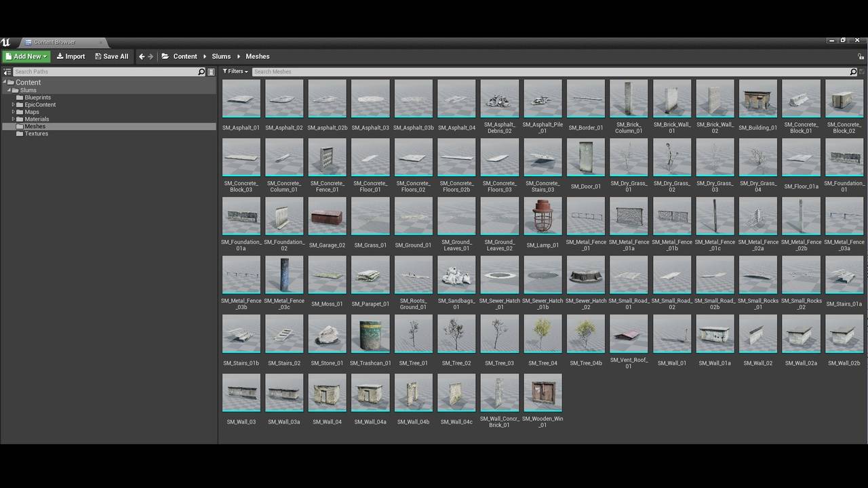
Task: Select the SM_Wall_04 thumbnail
Action: 327,393
